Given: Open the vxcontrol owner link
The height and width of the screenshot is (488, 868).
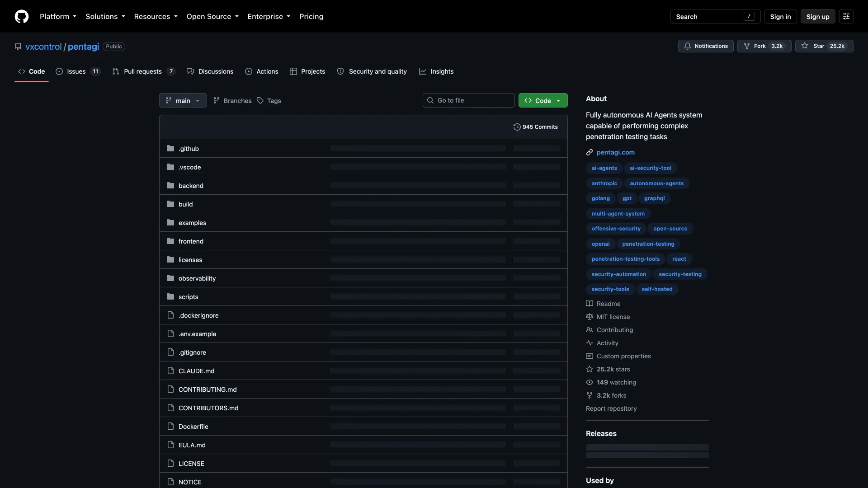Looking at the screenshot, I should click(43, 47).
